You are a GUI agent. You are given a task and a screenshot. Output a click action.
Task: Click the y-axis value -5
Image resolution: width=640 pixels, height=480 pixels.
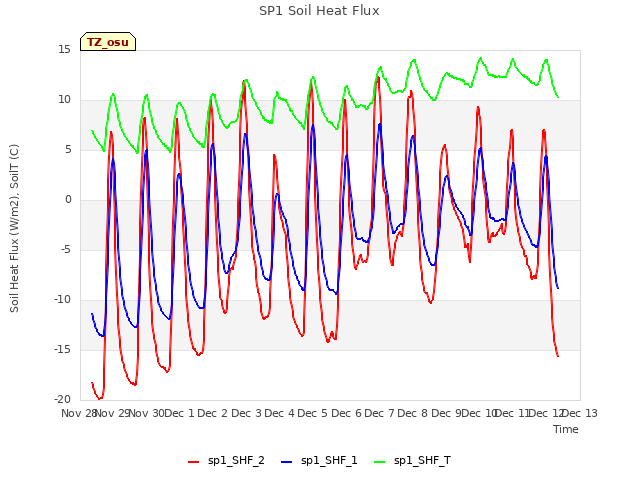[x=66, y=250]
